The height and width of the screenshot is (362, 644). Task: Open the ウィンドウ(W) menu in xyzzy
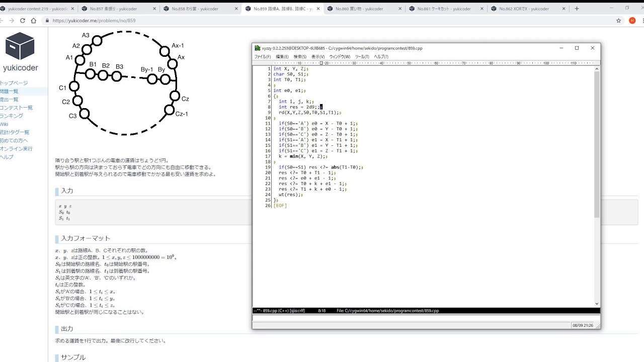pos(340,57)
